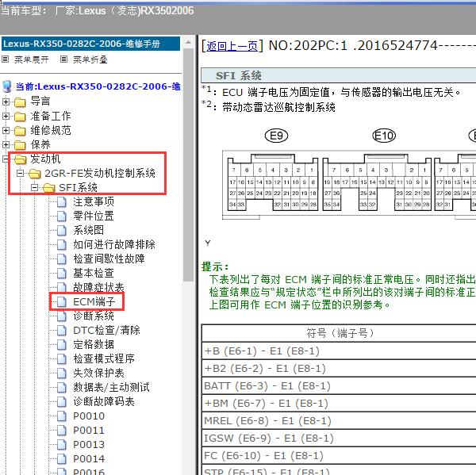Expand the 导言 folder plus box
476x475 pixels.
click(6, 102)
